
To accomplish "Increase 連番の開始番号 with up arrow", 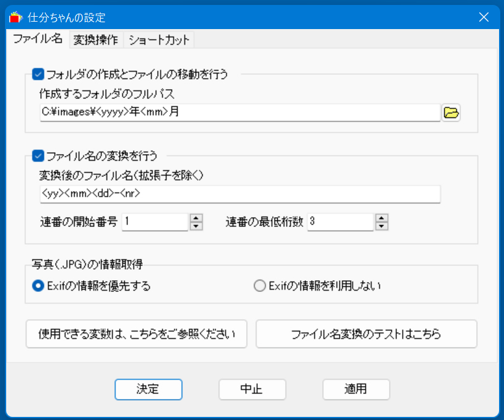I will click(197, 218).
